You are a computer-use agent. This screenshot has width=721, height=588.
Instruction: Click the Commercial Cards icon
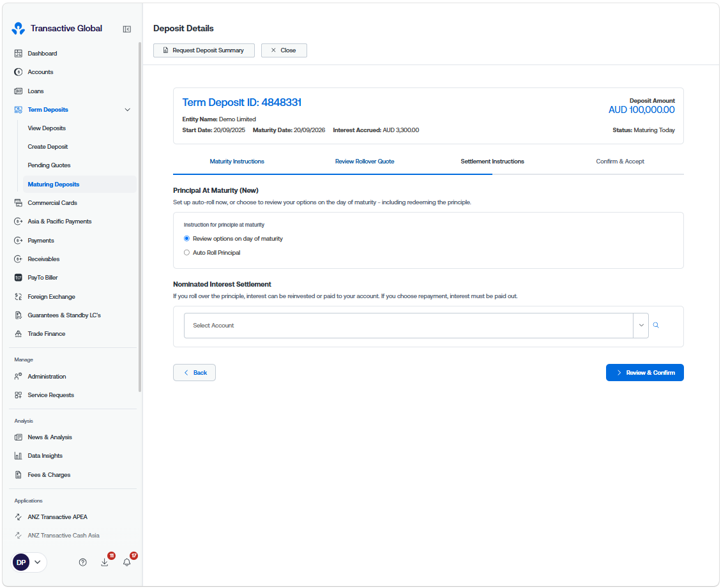click(19, 203)
